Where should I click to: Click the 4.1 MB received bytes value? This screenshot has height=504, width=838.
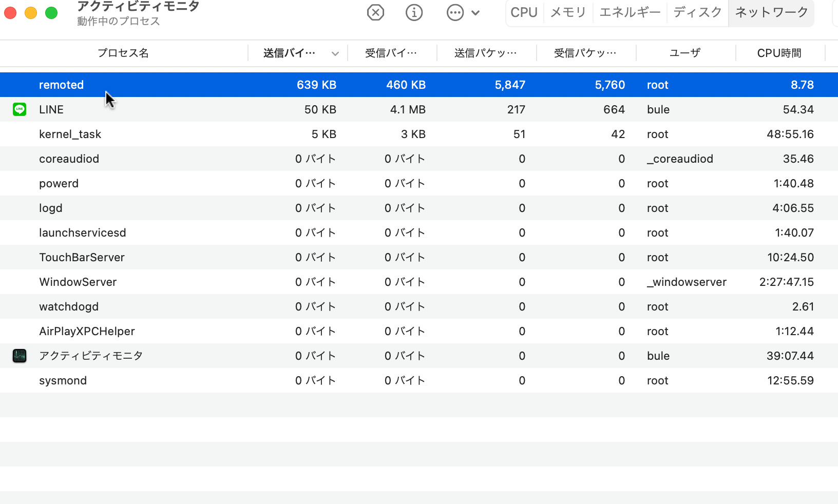(408, 109)
